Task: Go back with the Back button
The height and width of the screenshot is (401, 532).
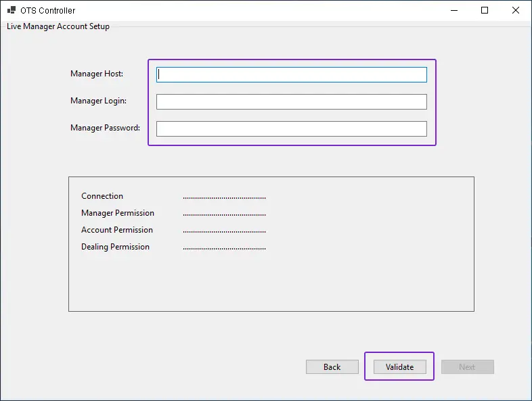Action: pyautogui.click(x=332, y=367)
